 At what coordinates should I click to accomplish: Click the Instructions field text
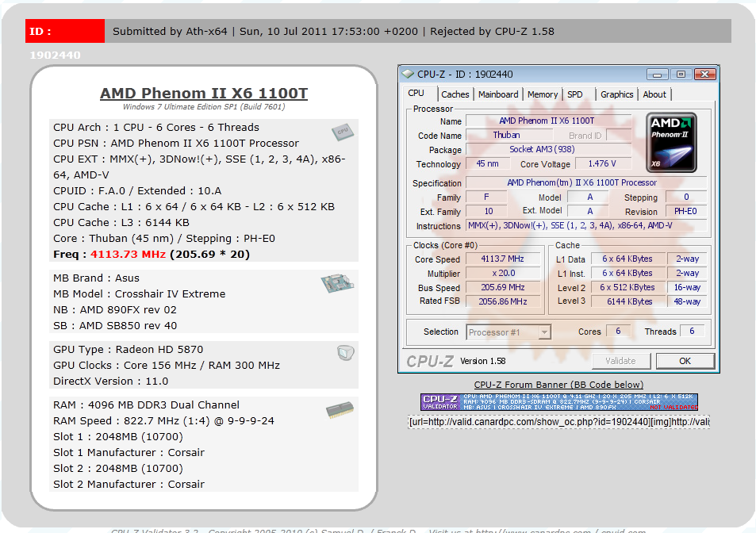(585, 225)
